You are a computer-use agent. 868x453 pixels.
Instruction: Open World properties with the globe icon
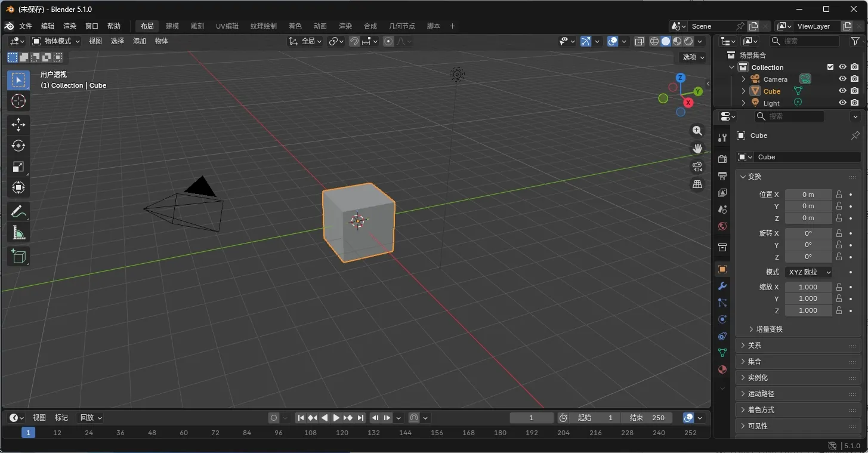722,226
